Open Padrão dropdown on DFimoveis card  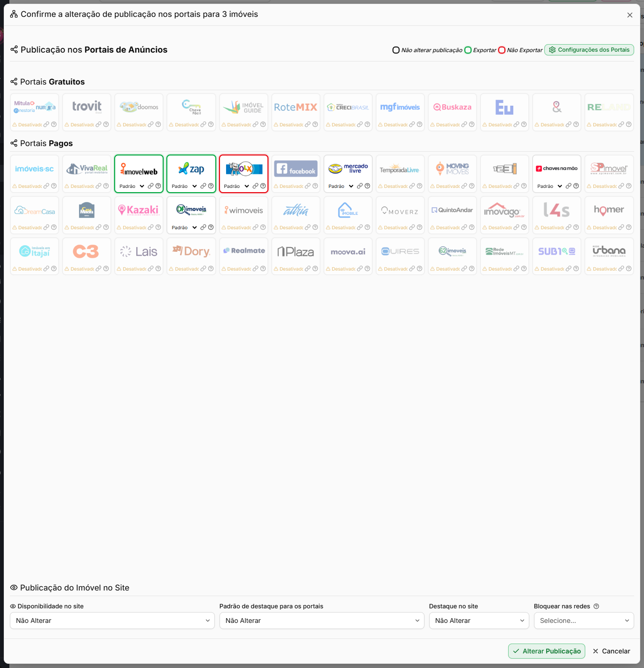pyautogui.click(x=184, y=227)
